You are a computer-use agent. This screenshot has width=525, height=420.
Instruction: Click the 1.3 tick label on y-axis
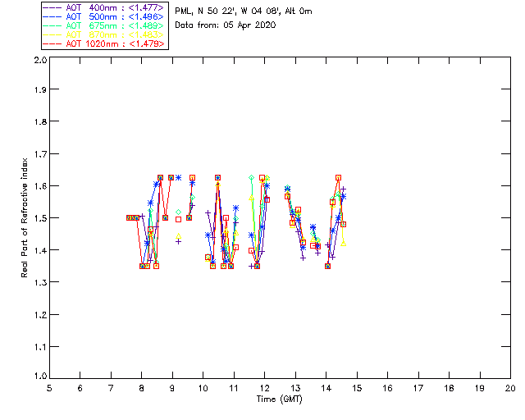[39, 282]
